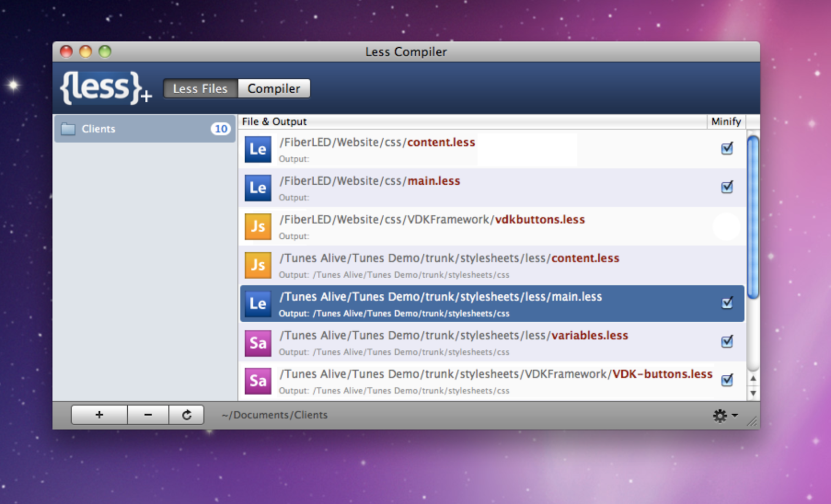Select the /FiberLED/Website/css/content.less row
Screen dimensions: 831x504
tap(492, 149)
